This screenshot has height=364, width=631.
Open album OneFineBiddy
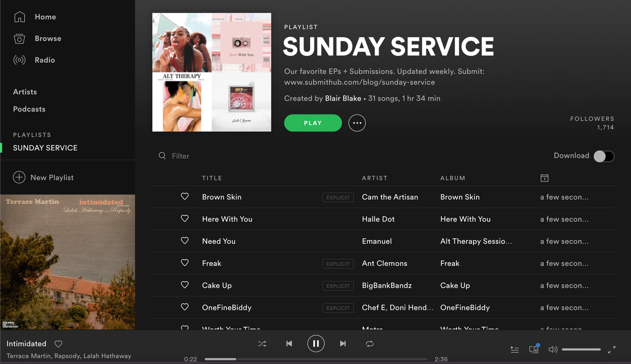coord(465,307)
